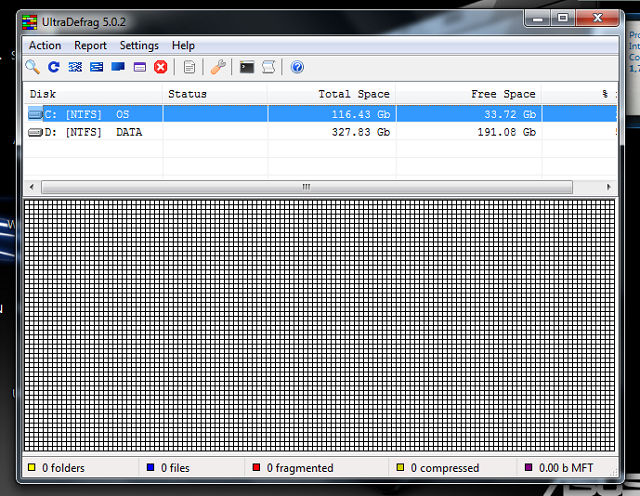Click the Optimize MFT toolbar icon
Viewport: 640px width, 496px height.
(140, 67)
